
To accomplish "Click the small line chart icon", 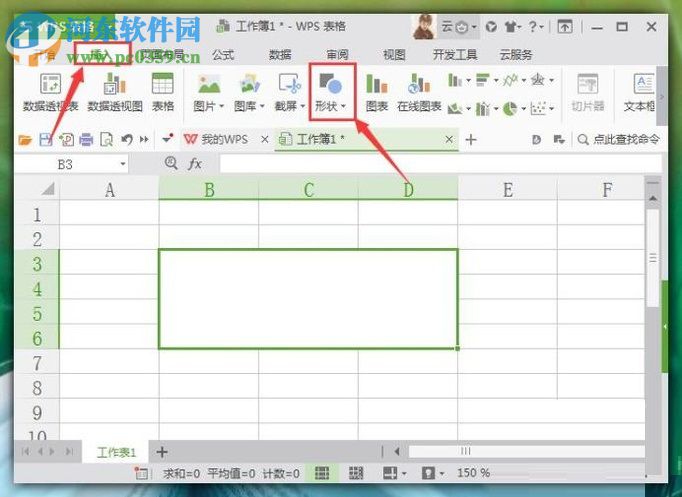I will [x=510, y=80].
